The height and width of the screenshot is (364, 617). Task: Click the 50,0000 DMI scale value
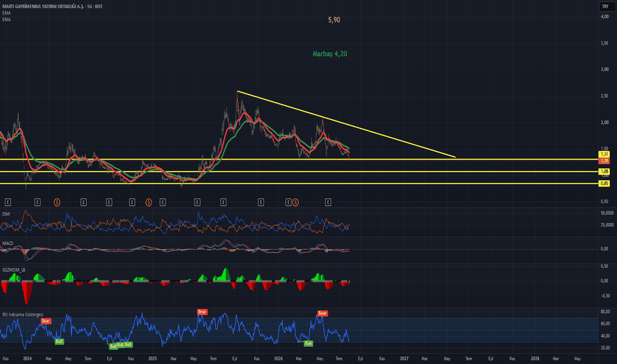coord(607,213)
